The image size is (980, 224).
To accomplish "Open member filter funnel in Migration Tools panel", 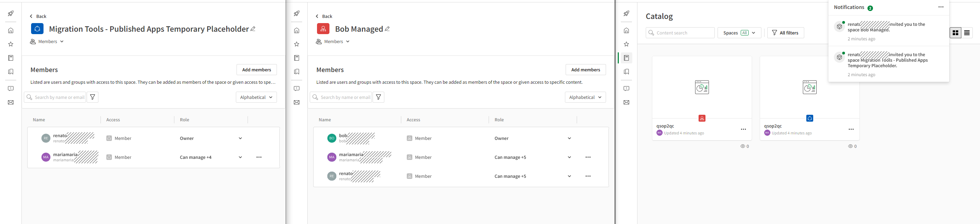I will coord(93,97).
